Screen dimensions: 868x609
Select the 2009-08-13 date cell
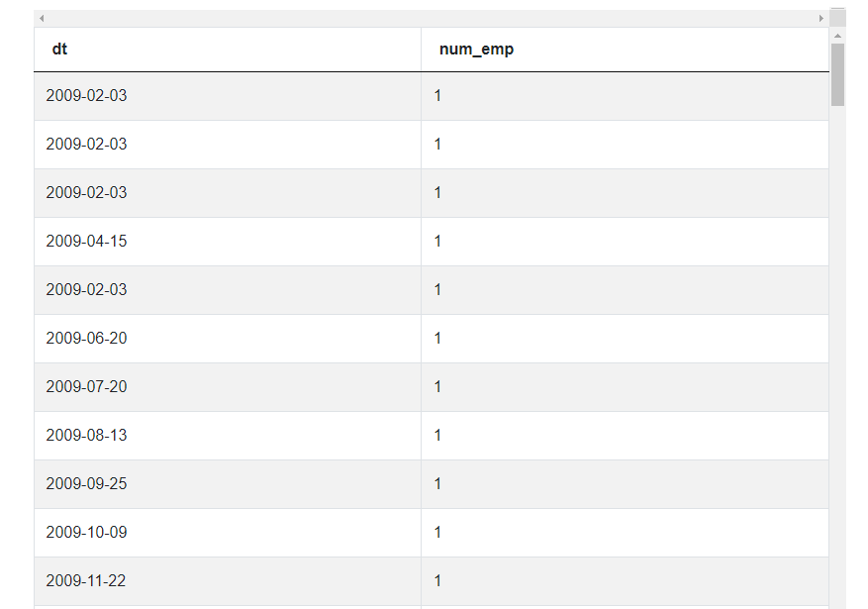86,436
